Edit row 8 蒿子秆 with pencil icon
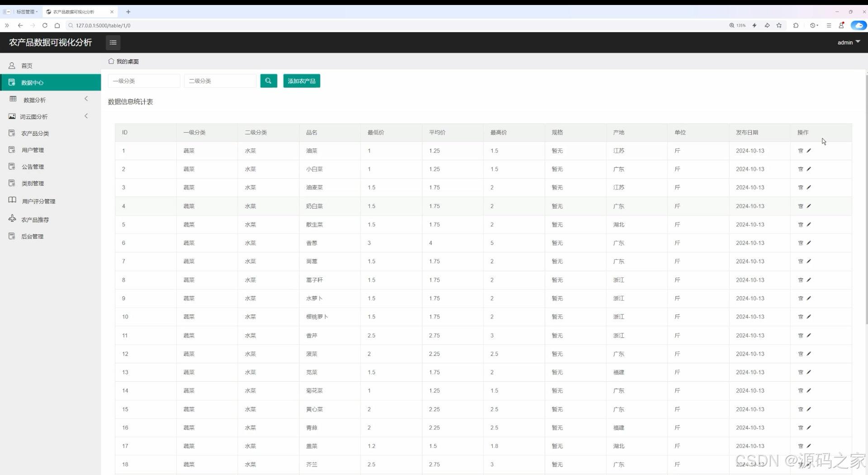The width and height of the screenshot is (868, 475). point(809,280)
